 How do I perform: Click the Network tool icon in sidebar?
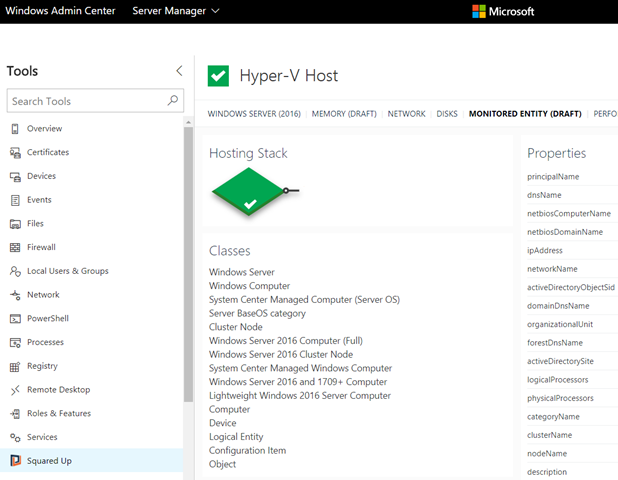tap(15, 295)
